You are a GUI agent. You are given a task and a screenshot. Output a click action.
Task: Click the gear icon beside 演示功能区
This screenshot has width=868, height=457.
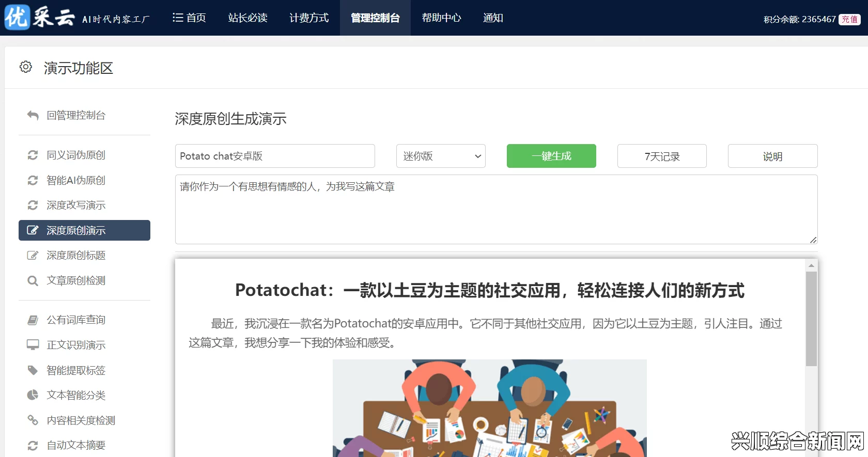(25, 67)
